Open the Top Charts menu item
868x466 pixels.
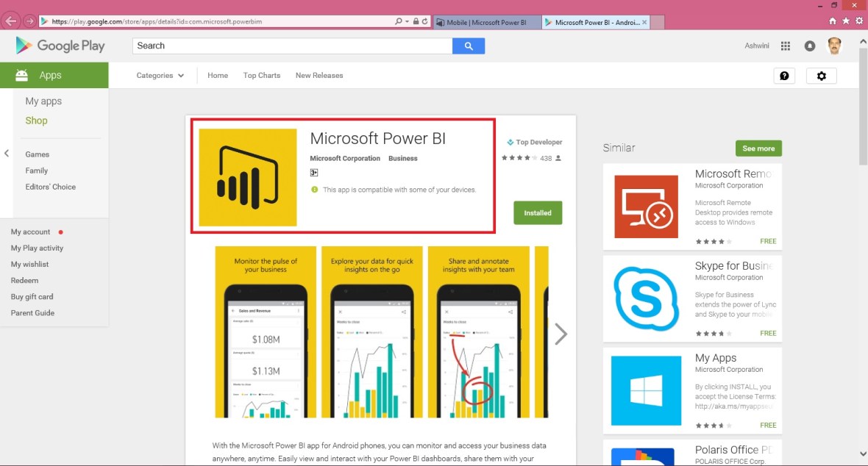coord(261,75)
